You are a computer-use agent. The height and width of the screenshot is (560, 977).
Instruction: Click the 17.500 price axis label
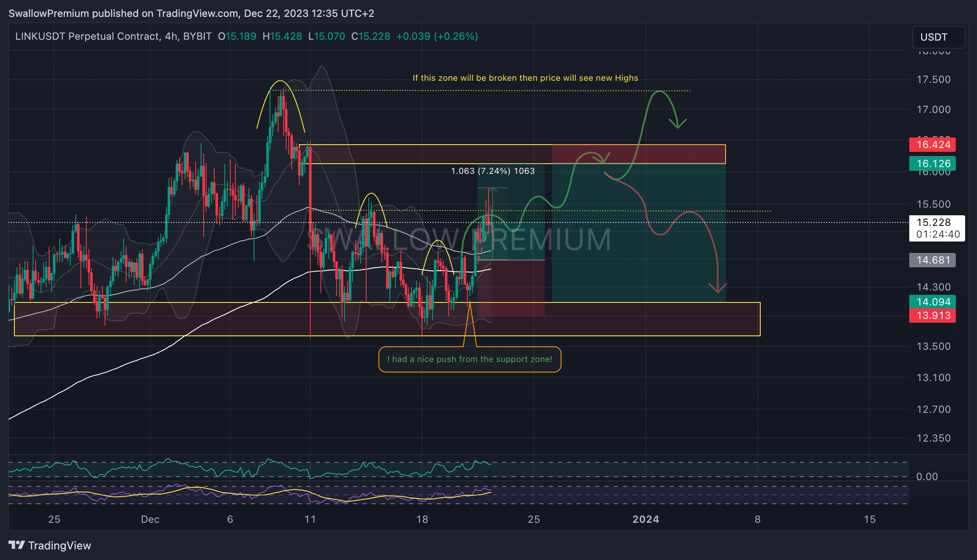(x=933, y=80)
